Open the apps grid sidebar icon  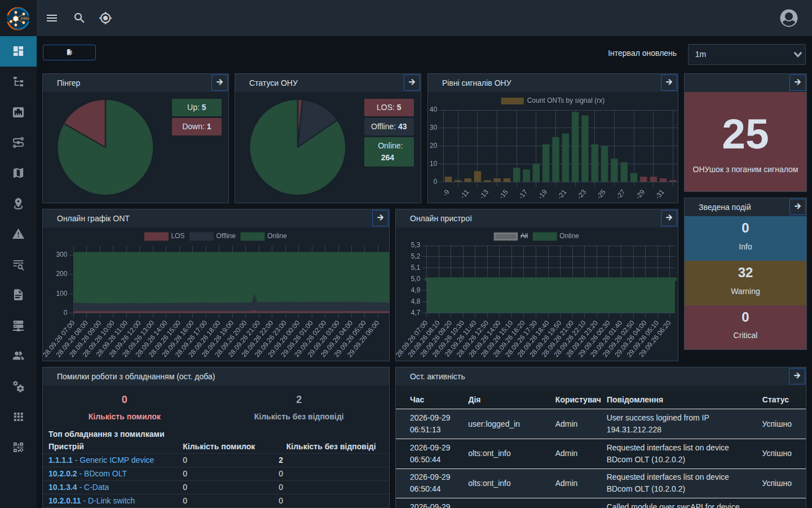[x=18, y=417]
